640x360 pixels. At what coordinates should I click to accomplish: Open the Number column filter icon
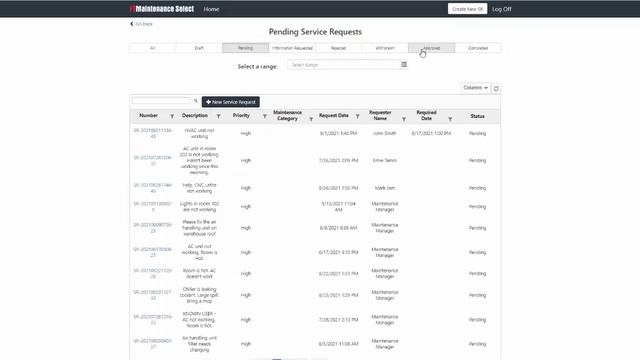click(172, 116)
